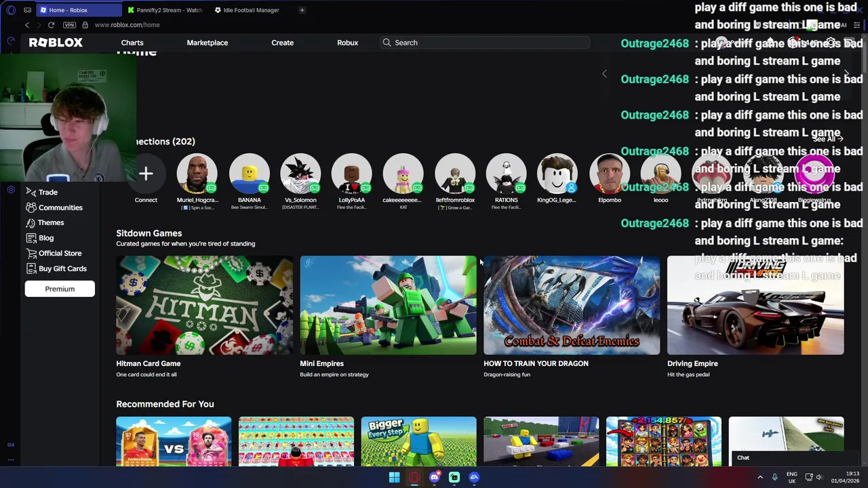Viewport: 868px width, 488px height.
Task: Click the Premium button
Action: click(x=60, y=289)
